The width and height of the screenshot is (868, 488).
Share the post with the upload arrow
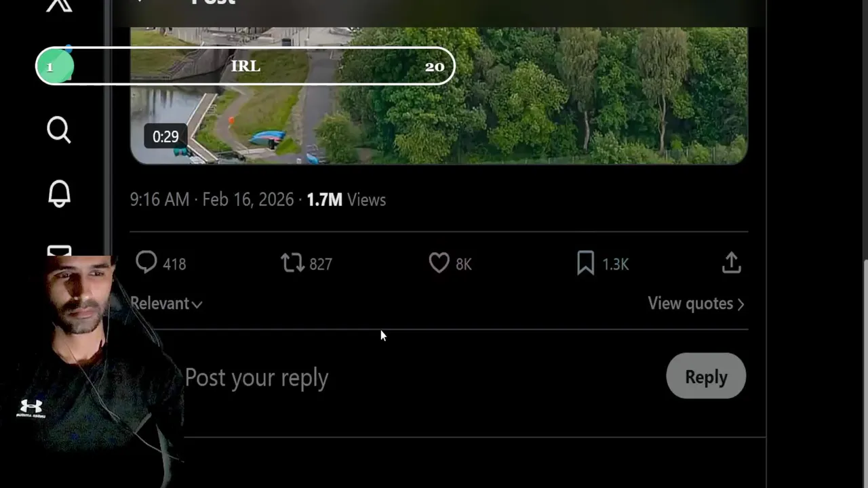tap(731, 263)
